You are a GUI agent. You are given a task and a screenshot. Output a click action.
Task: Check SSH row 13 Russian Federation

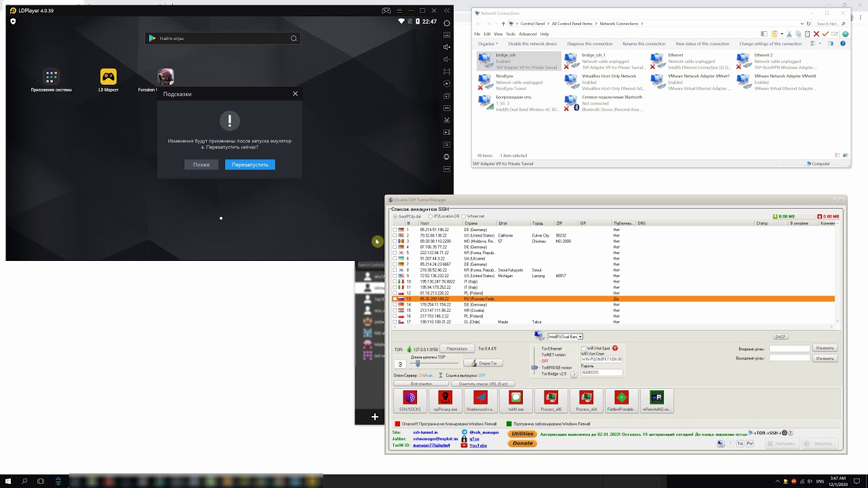tap(395, 299)
